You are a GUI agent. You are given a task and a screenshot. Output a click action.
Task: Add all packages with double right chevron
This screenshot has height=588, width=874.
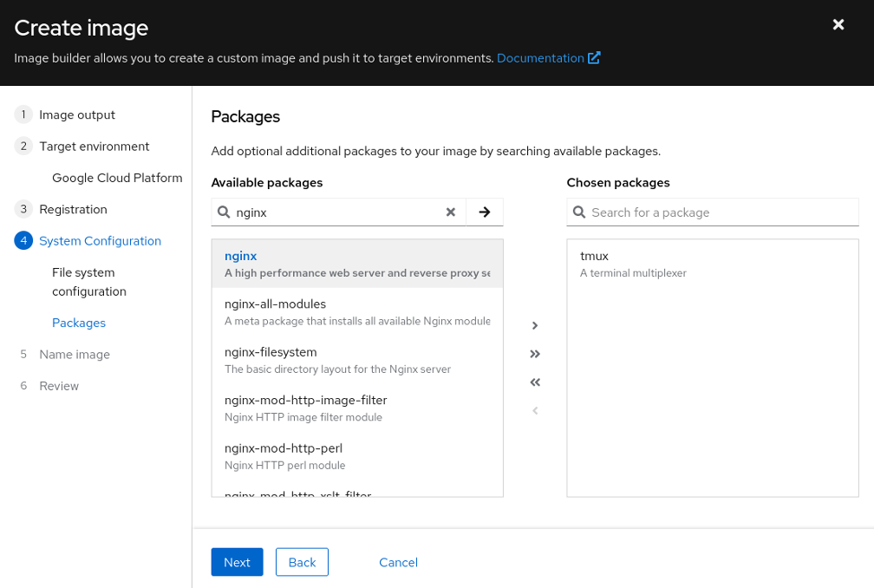pos(535,354)
